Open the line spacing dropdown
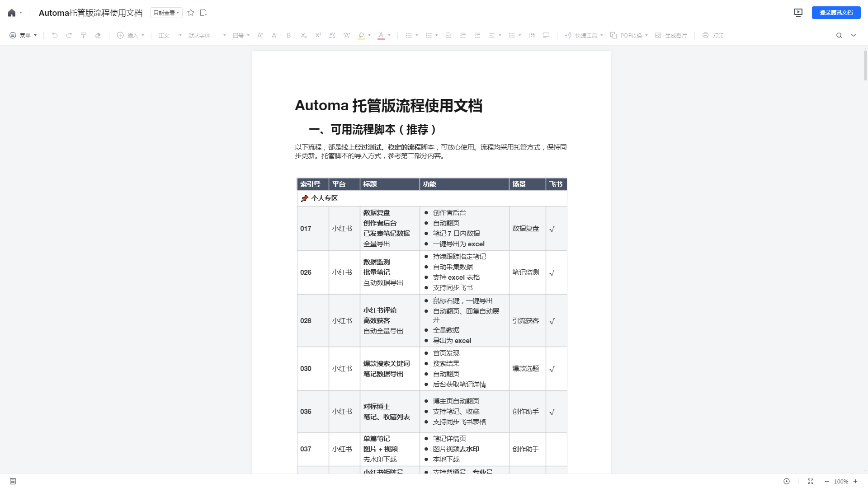Screen dimensions: 868x488 (x=515, y=35)
